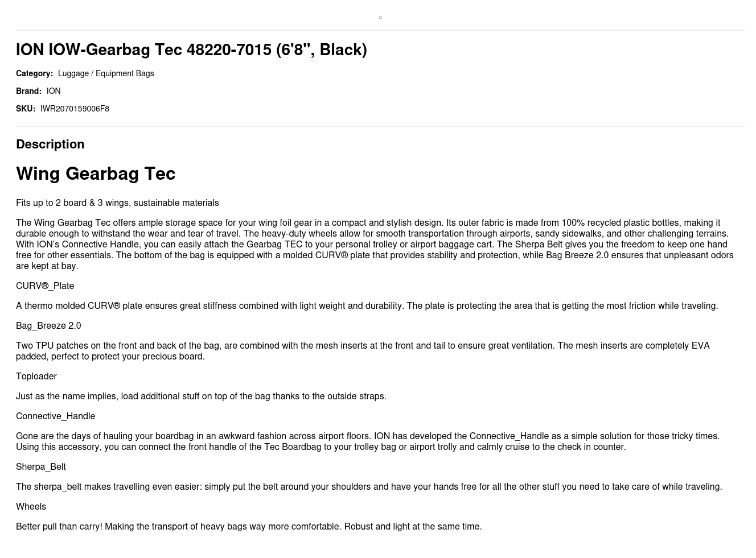Click the ION brand value
756x558 pixels.
pos(54,91)
